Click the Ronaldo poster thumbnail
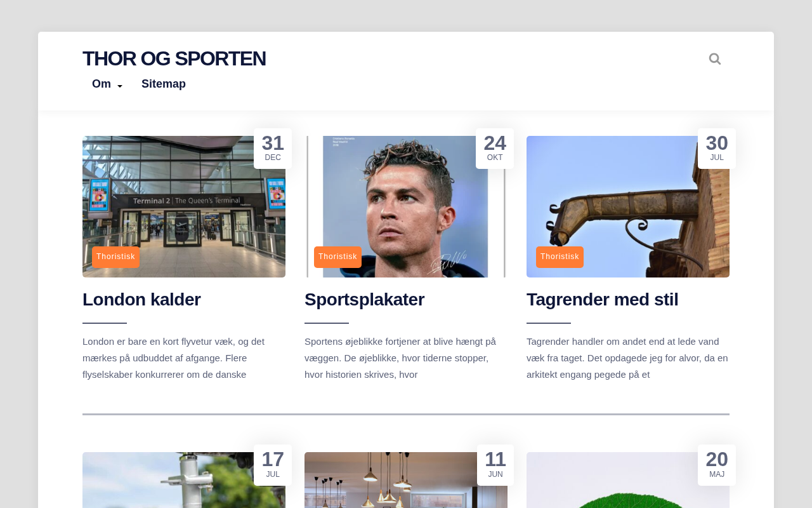This screenshot has width=812, height=508. (x=406, y=206)
